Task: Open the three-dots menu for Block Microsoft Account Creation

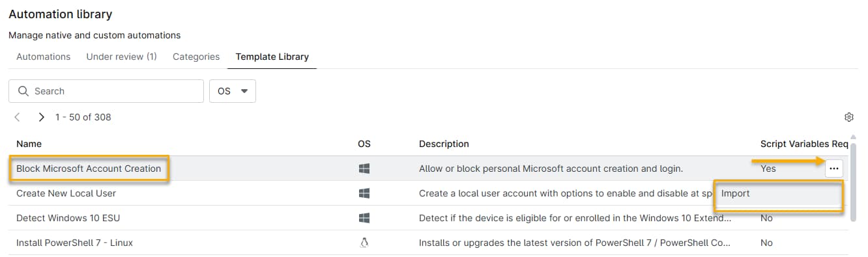Action: [x=833, y=169]
